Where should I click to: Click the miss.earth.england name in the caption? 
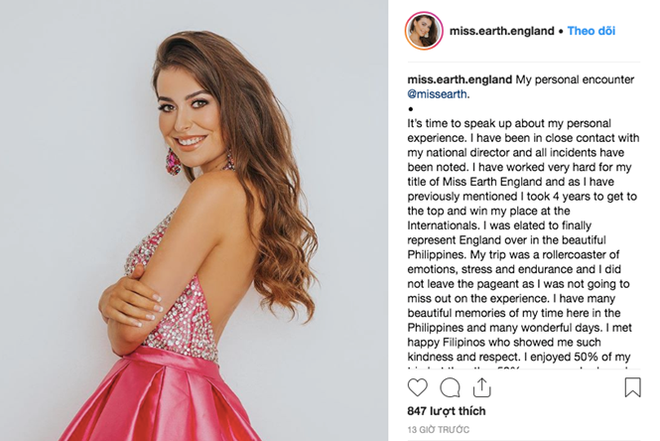point(460,80)
